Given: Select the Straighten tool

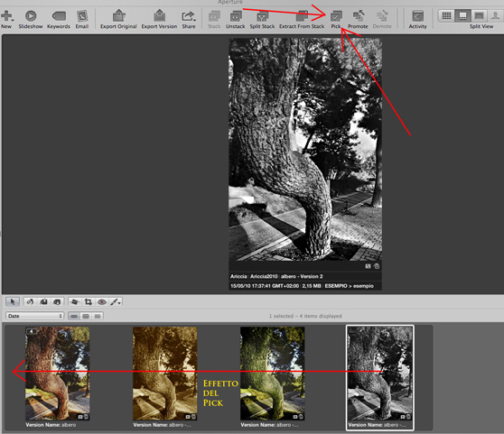Looking at the screenshot, I should 74,301.
